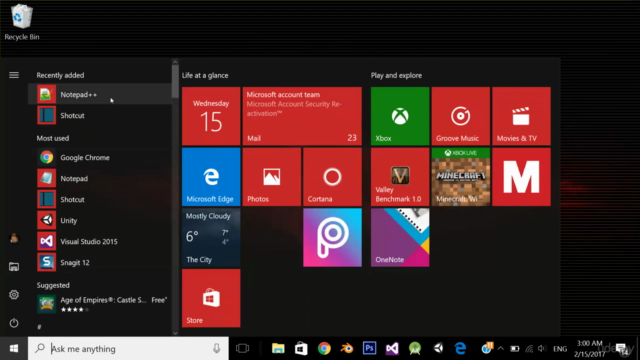
Task: Click the Most used section label
Action: [x=53, y=138]
